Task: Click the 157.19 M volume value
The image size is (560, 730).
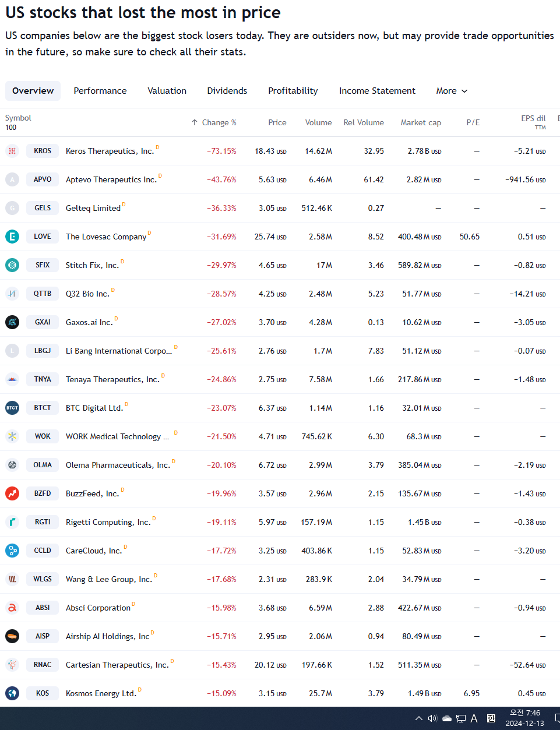Action: (316, 522)
